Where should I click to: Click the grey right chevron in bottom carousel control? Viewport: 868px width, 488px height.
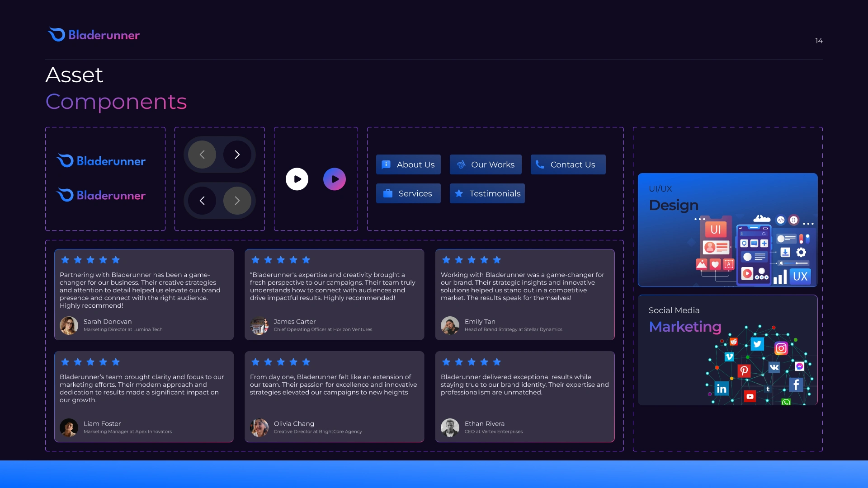point(237,201)
